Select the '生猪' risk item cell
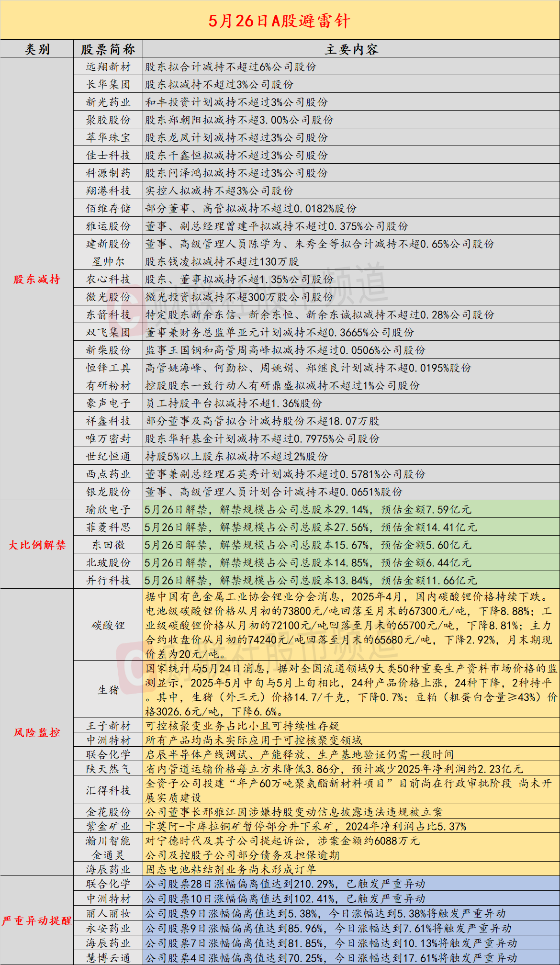 click(108, 690)
